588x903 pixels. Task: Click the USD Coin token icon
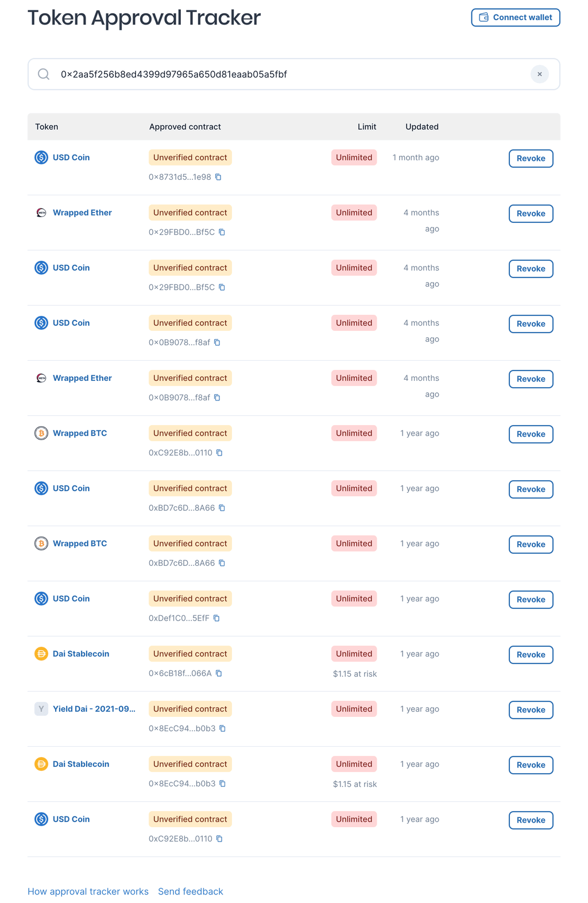pos(41,157)
